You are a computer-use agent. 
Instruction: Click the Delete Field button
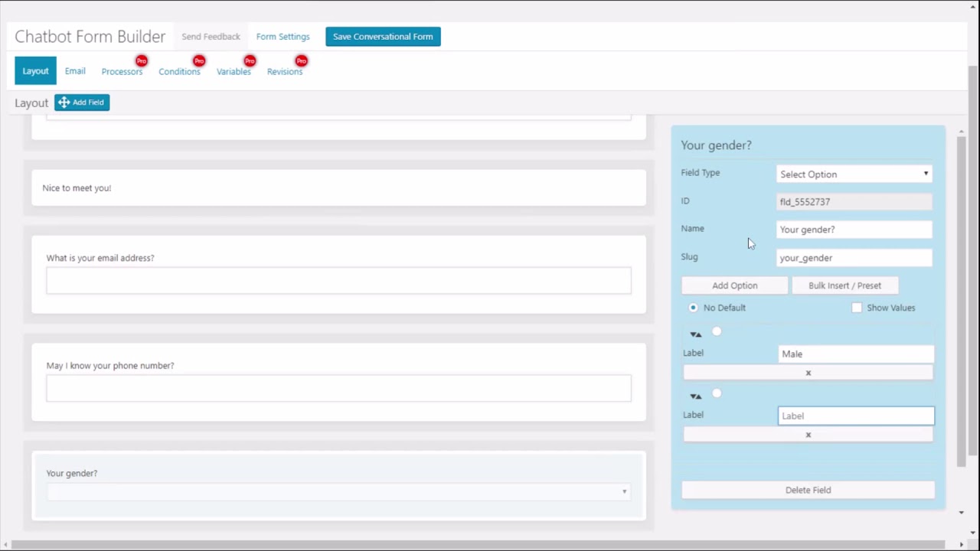[x=808, y=490]
